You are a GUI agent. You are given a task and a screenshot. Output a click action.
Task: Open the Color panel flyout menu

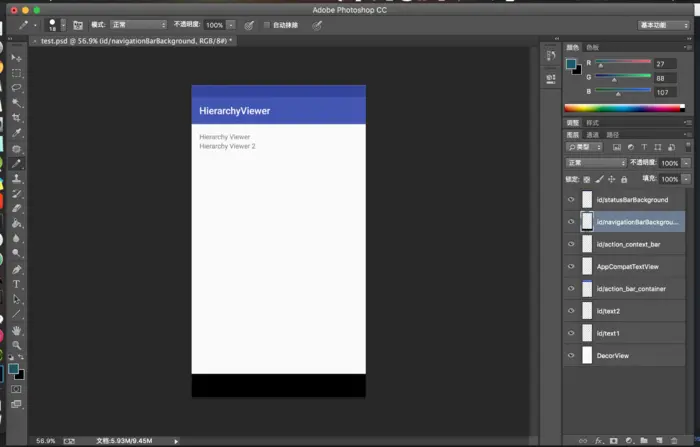tap(687, 47)
